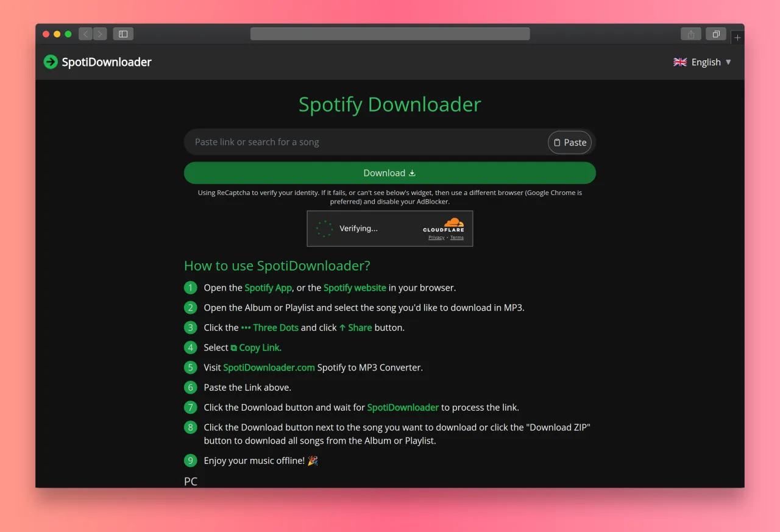Click the SpotiDownloader green arrow logo icon
This screenshot has width=780, height=532.
click(x=51, y=62)
